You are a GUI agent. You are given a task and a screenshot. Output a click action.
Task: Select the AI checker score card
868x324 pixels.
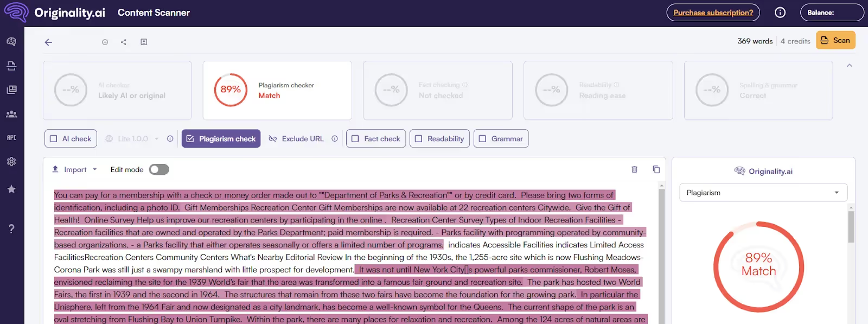click(117, 90)
